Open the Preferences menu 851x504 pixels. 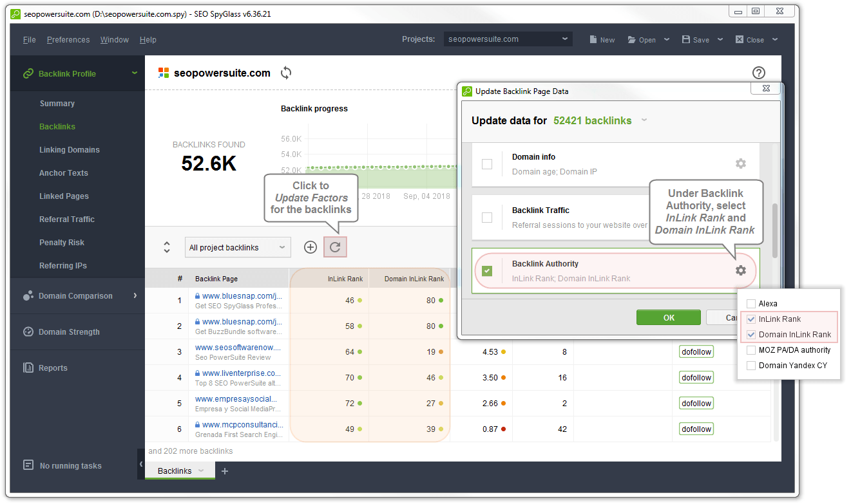(x=68, y=40)
